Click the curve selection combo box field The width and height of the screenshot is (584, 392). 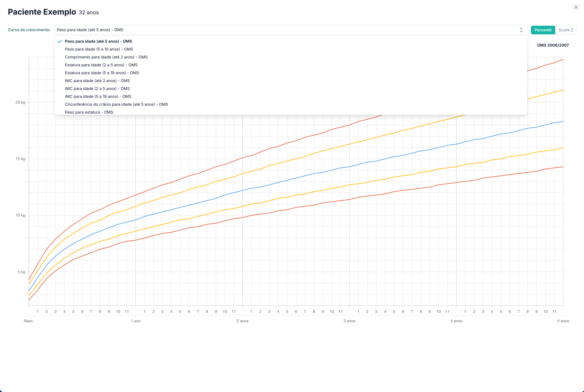(289, 30)
